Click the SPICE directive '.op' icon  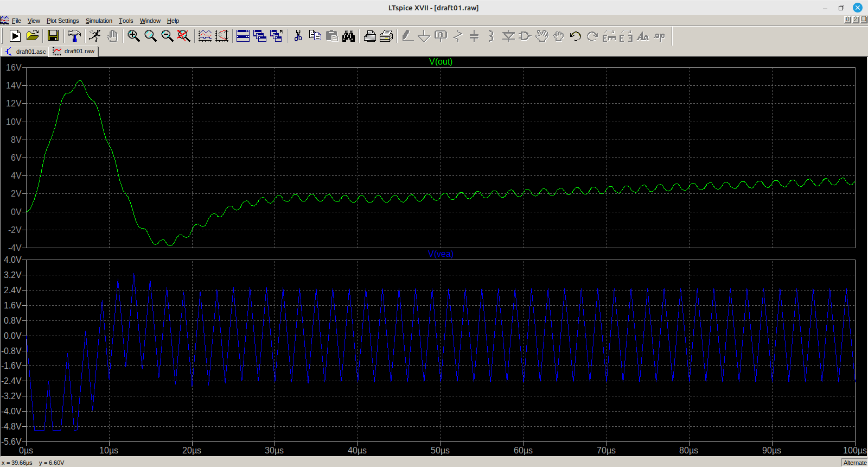coord(660,36)
